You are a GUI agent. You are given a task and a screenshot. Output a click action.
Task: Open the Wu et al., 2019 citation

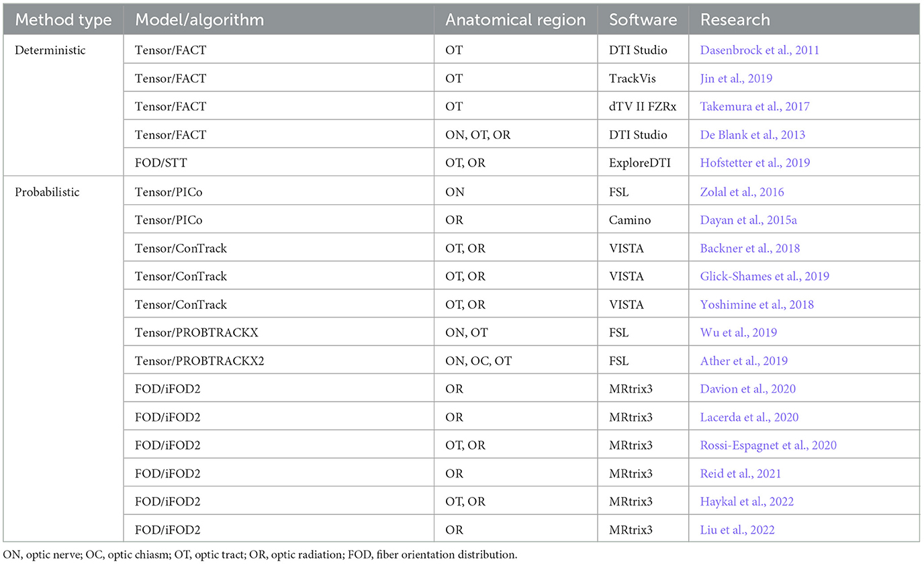pos(739,332)
